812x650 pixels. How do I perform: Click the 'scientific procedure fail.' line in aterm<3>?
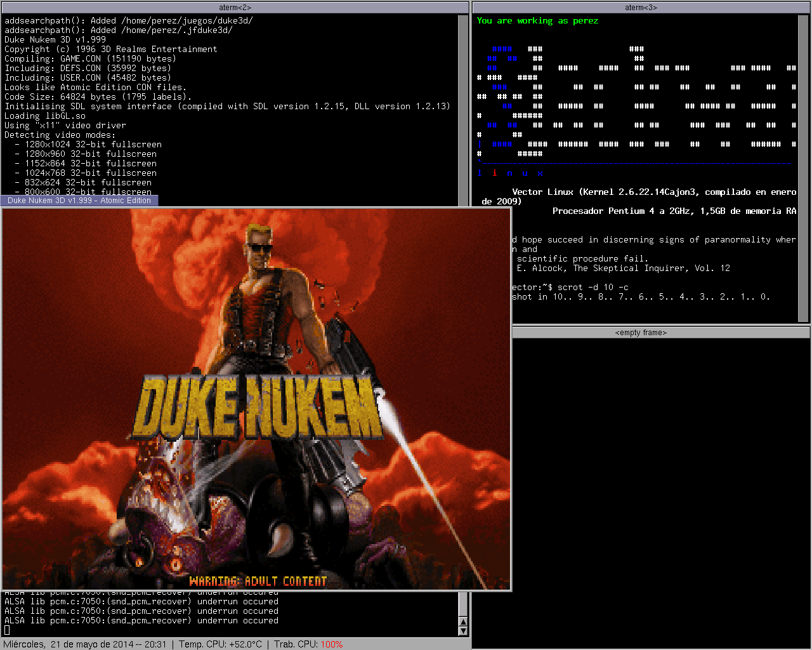[x=583, y=258]
